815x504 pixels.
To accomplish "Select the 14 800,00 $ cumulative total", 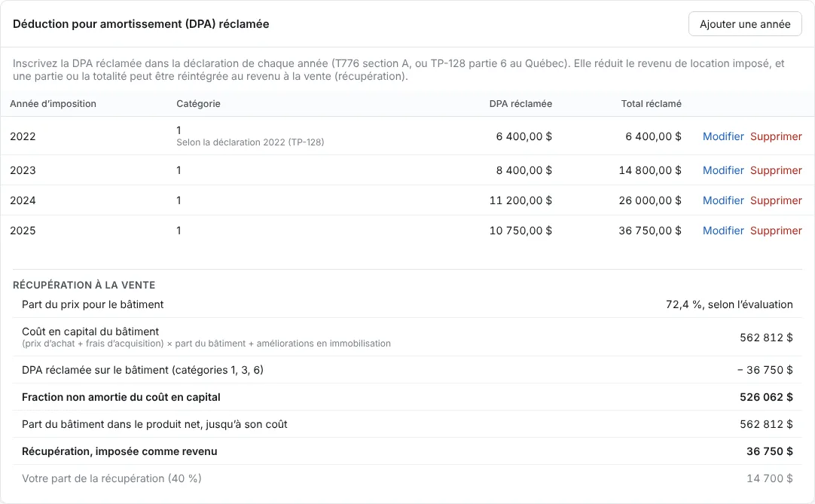I will coord(650,170).
